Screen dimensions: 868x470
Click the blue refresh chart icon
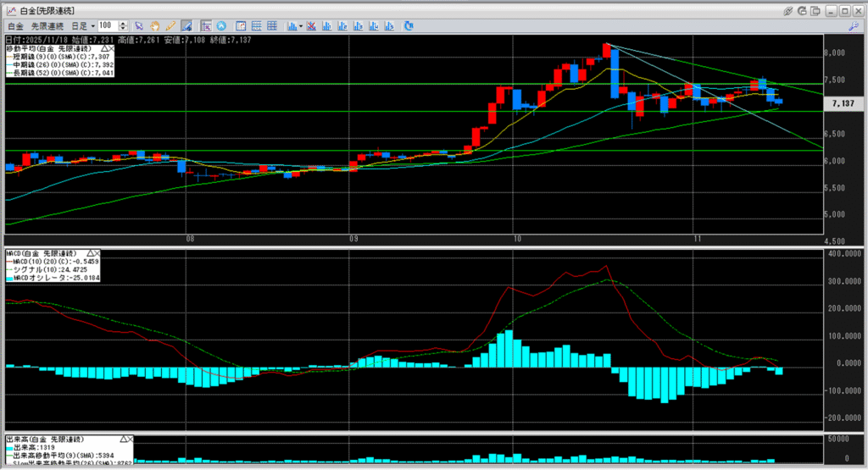click(408, 26)
